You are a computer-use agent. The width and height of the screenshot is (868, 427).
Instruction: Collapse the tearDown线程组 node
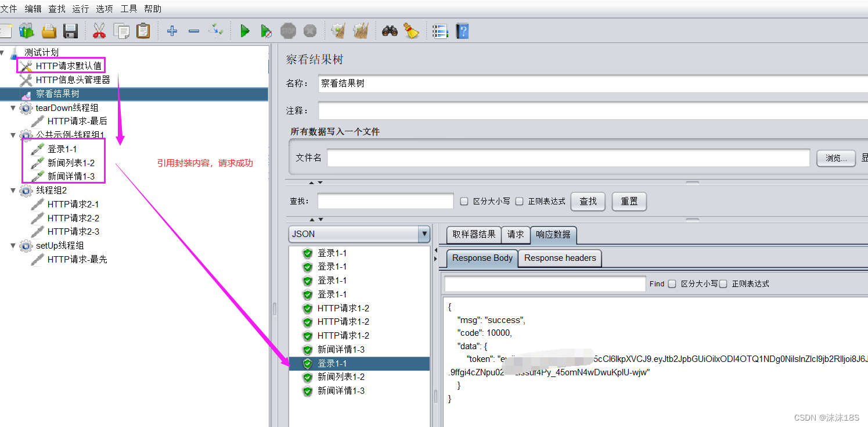13,107
